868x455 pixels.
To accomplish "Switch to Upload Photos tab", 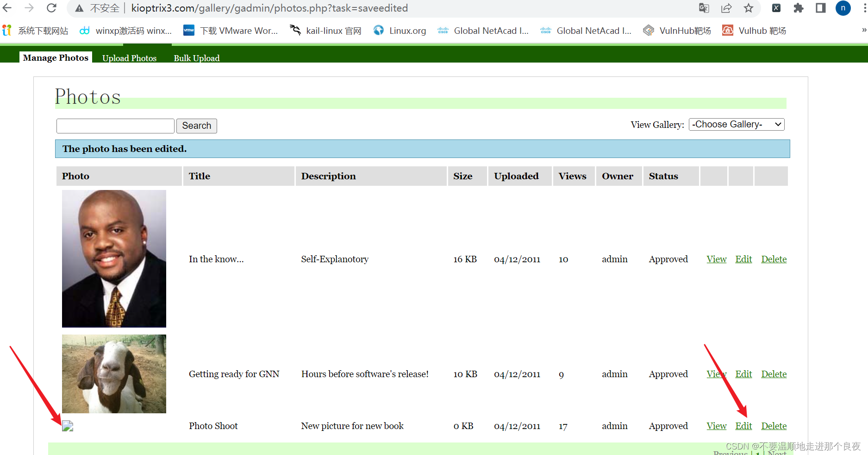I will point(129,58).
